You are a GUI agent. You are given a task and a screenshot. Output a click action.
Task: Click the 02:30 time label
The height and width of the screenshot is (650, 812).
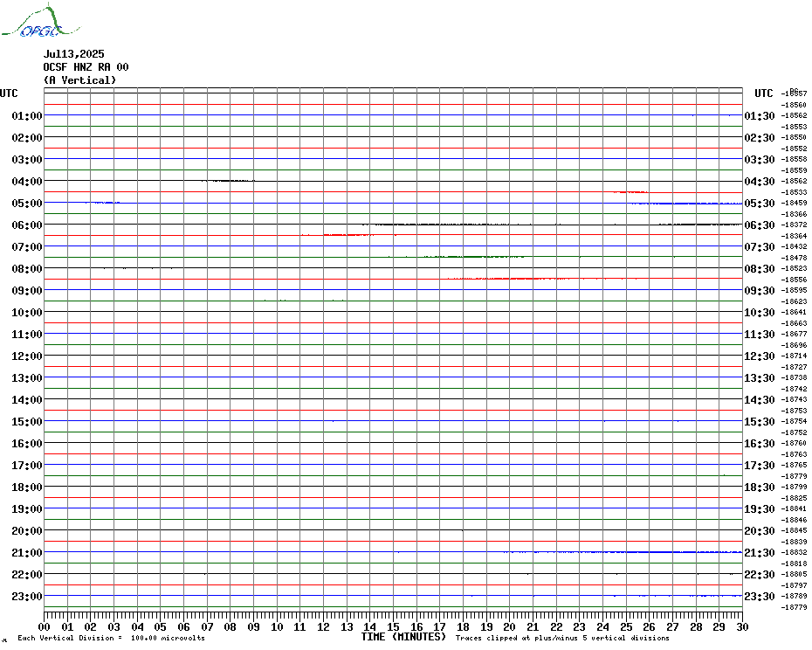[x=760, y=138]
